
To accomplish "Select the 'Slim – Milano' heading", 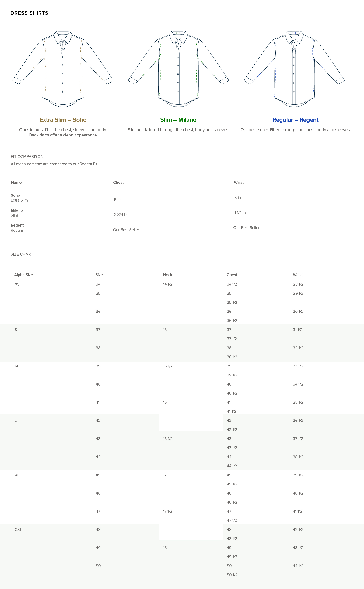I will [x=178, y=120].
